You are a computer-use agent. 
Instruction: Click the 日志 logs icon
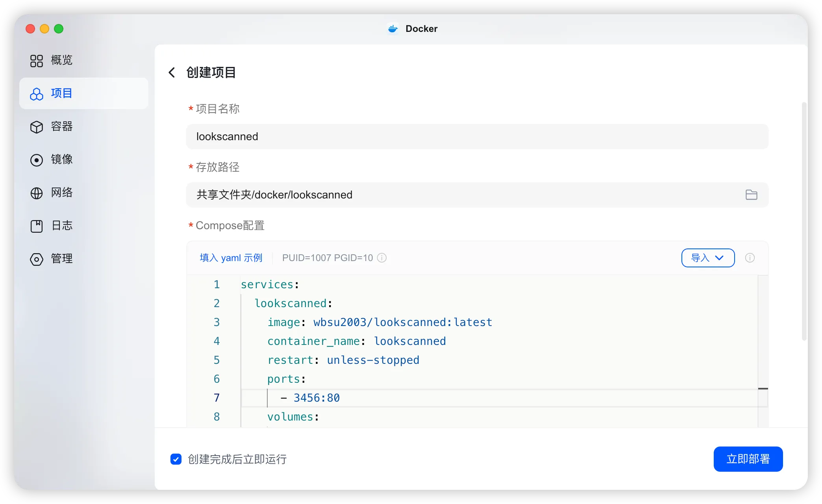pyautogui.click(x=37, y=226)
